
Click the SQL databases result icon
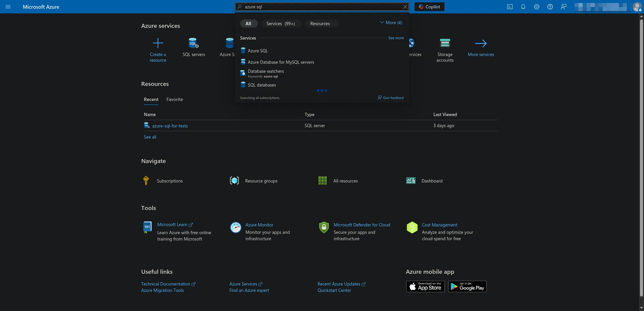pyautogui.click(x=243, y=85)
